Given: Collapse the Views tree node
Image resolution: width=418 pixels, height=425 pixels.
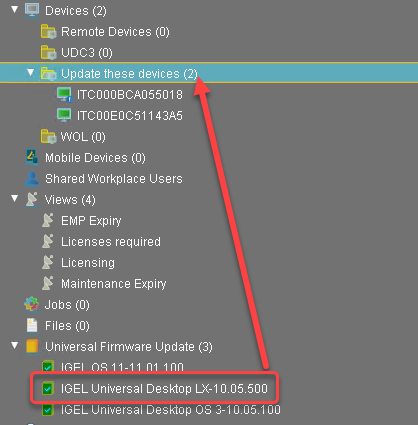Looking at the screenshot, I should (15, 199).
